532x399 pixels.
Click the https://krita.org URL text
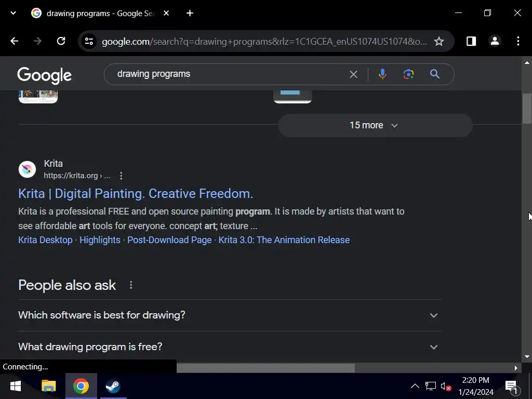tap(77, 176)
